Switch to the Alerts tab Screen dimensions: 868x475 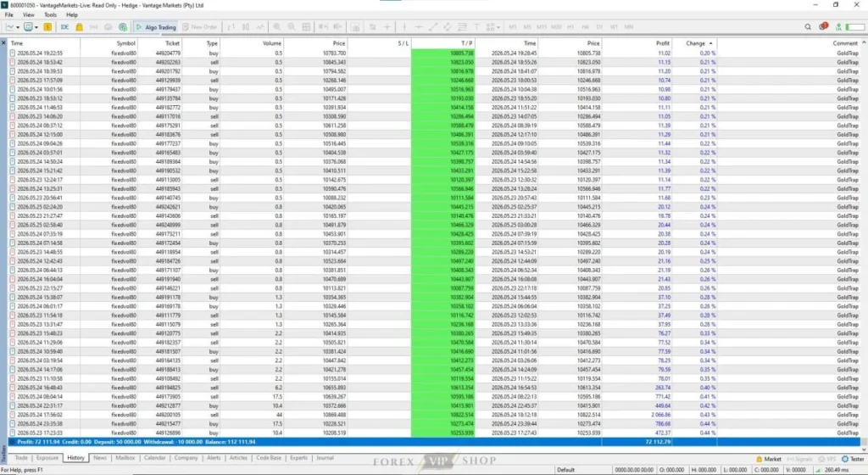click(x=214, y=458)
